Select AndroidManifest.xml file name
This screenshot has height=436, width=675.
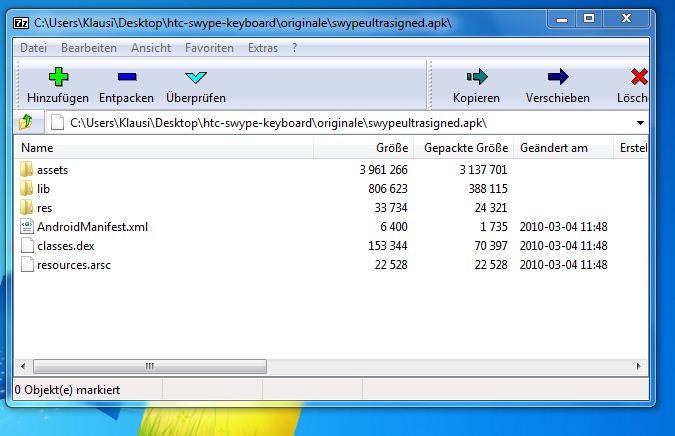tap(93, 227)
